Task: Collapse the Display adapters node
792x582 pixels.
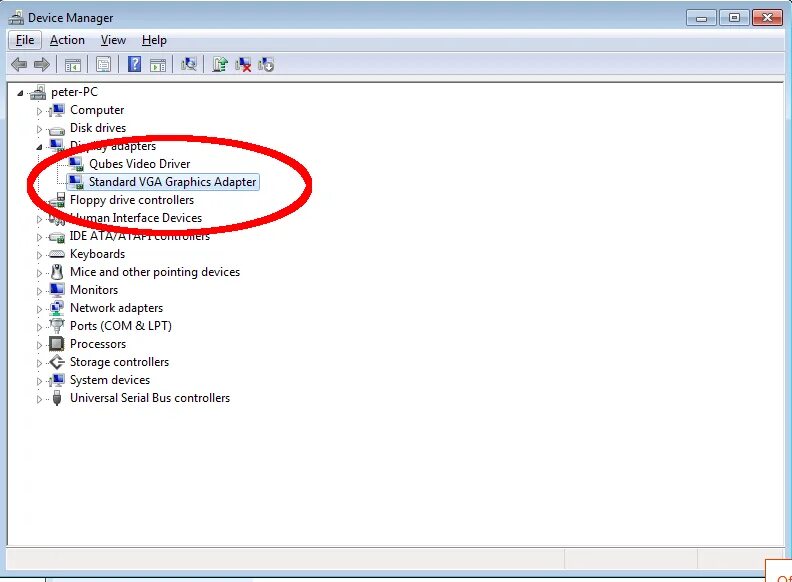Action: coord(39,147)
